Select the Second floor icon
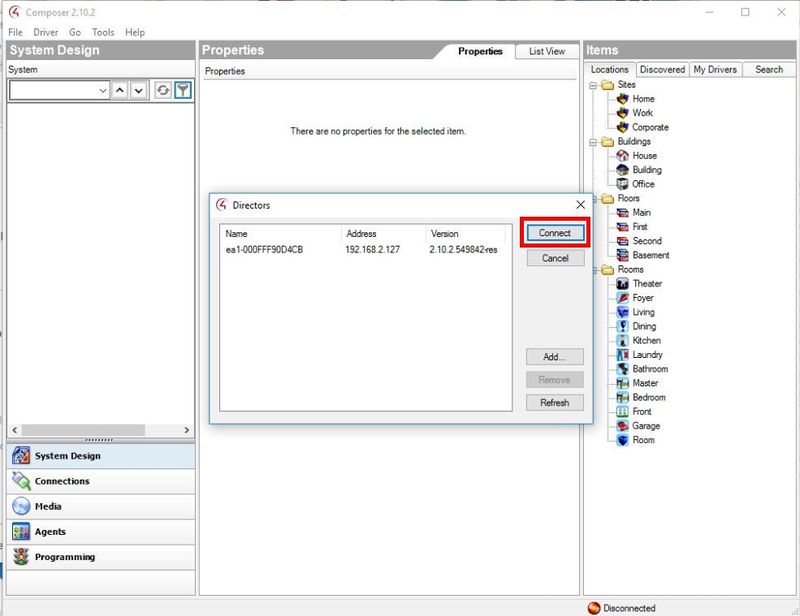This screenshot has width=800, height=616. click(622, 241)
